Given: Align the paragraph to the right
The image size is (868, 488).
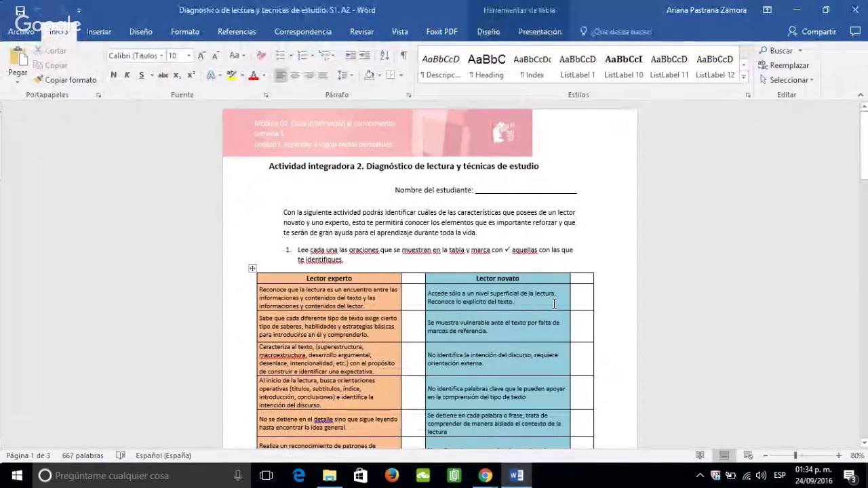Looking at the screenshot, I should click(x=309, y=75).
